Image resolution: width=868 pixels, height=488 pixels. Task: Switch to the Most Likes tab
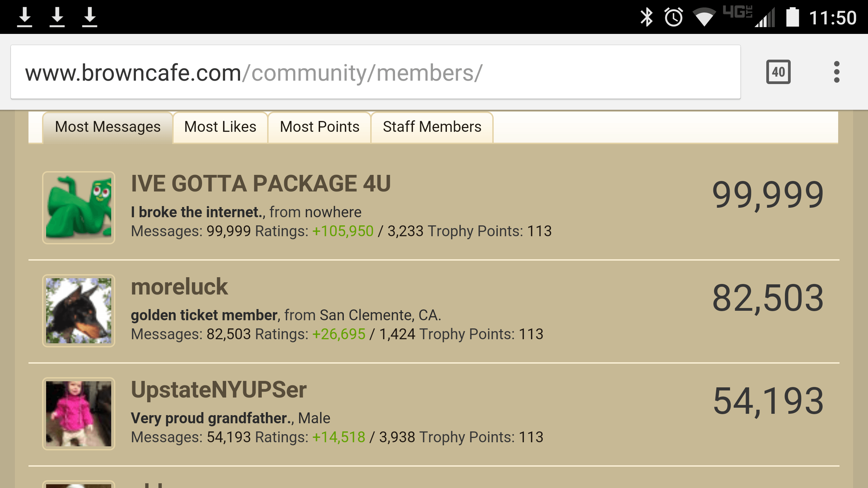220,127
